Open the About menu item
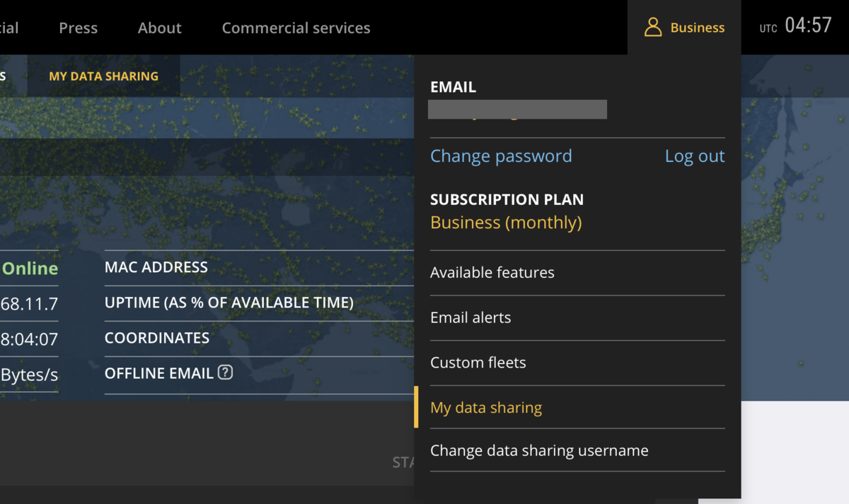The width and height of the screenshot is (849, 504). click(160, 28)
